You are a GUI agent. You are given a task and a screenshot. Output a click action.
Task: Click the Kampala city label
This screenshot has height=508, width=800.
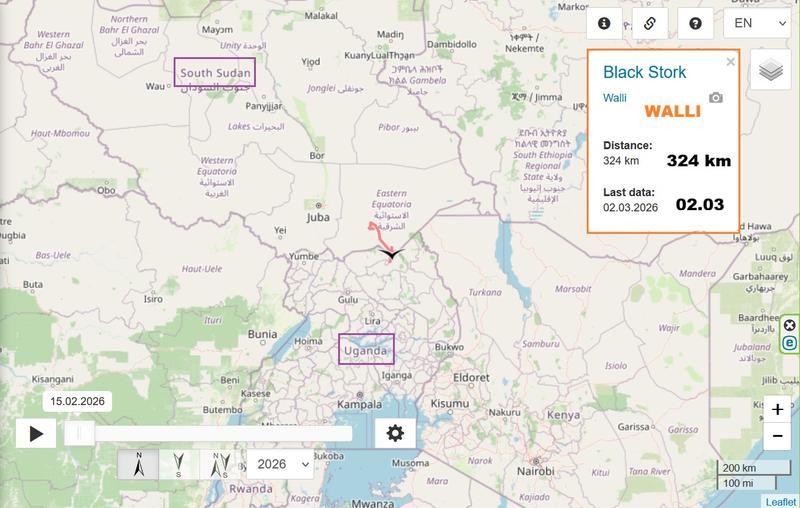[x=359, y=404]
